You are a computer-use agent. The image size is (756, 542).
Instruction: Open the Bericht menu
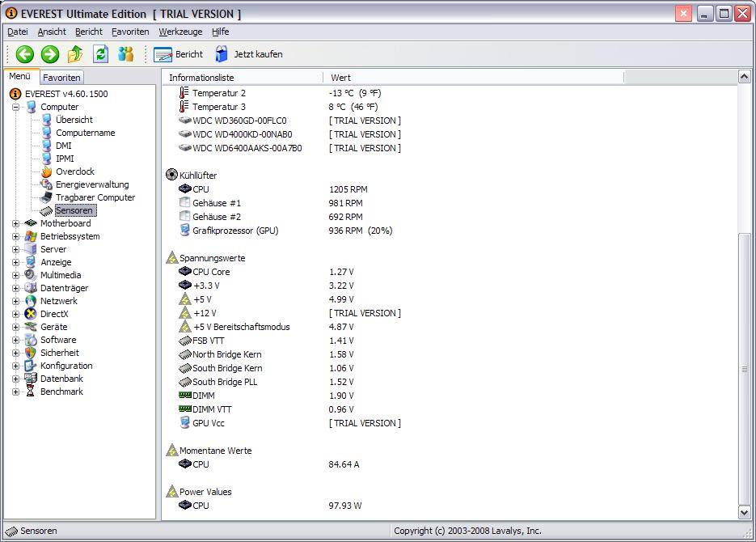tap(89, 32)
